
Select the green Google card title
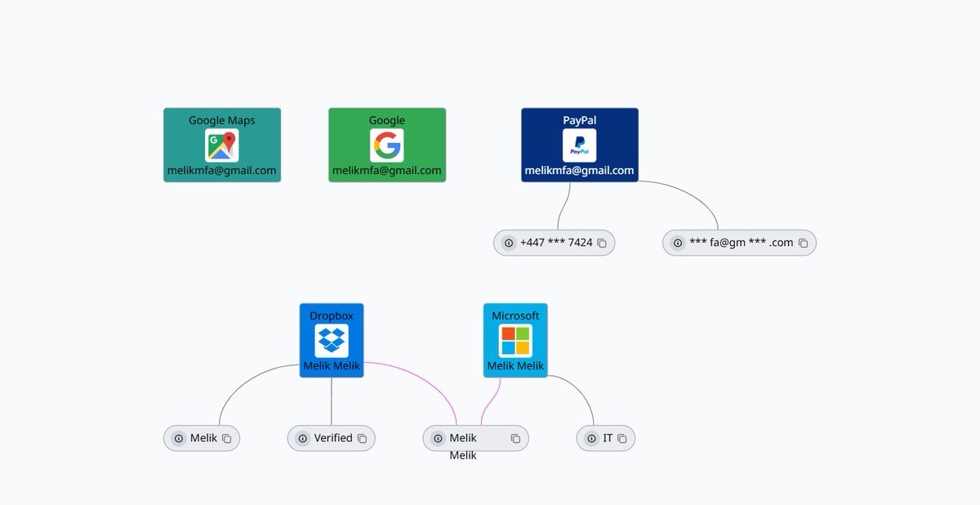pyautogui.click(x=387, y=120)
